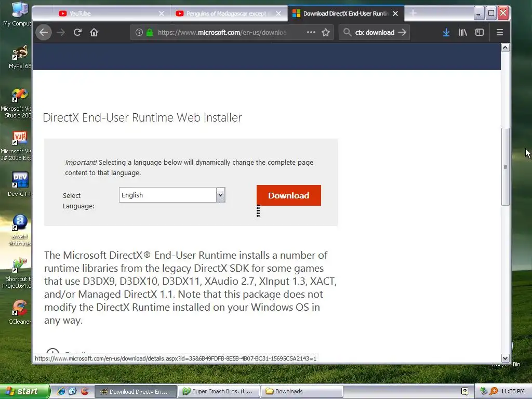Select the Download DirectX End-User Runtime tab
Screen dimensions: 532x399
(345, 14)
